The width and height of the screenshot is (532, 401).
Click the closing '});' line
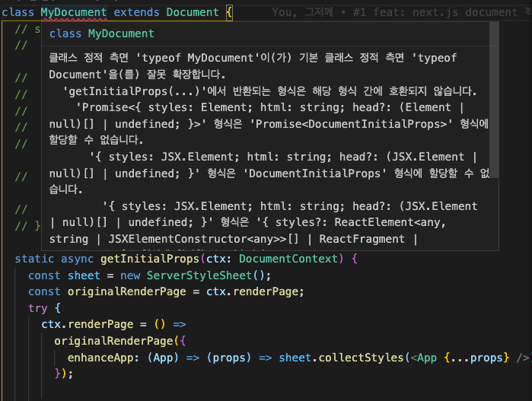point(63,374)
